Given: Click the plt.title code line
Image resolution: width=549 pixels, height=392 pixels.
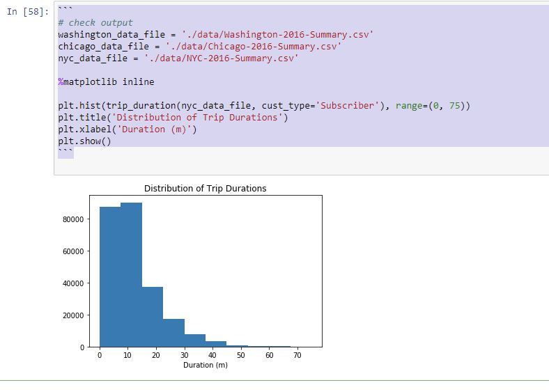Looking at the screenshot, I should (173, 118).
